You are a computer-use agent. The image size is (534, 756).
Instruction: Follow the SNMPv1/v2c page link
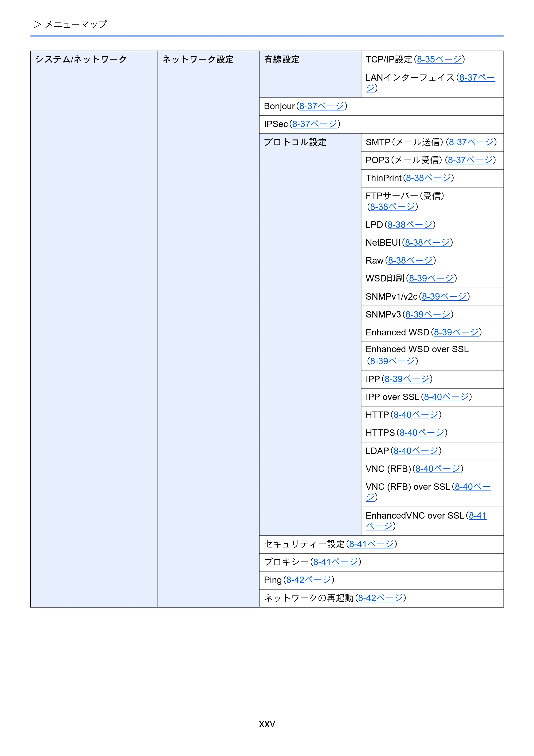(445, 297)
